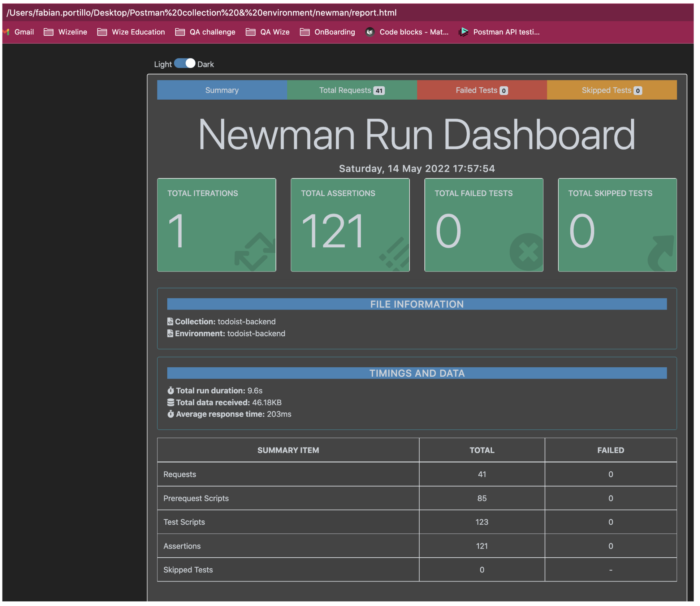Toggle the Light/Dark theme switch
Viewport: 700px width, 606px height.
pyautogui.click(x=184, y=63)
